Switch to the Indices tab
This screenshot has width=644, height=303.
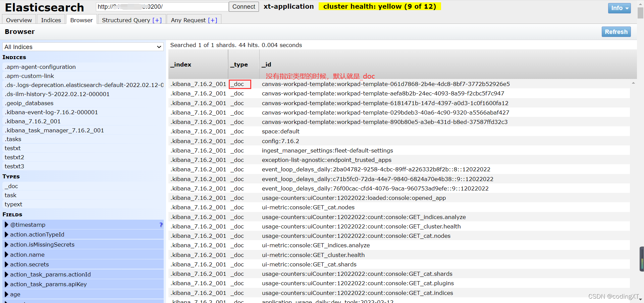tap(51, 20)
